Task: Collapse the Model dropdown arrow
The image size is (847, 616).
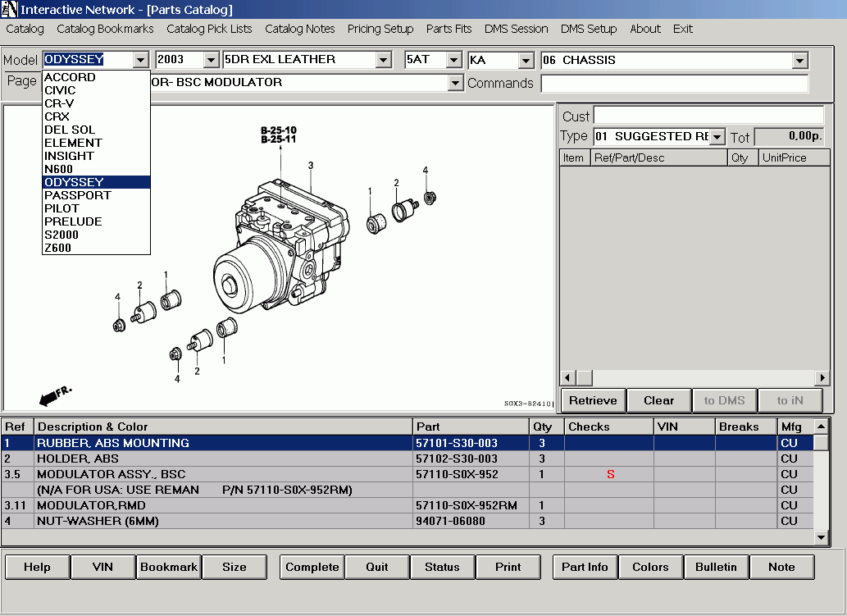Action: click(x=141, y=59)
